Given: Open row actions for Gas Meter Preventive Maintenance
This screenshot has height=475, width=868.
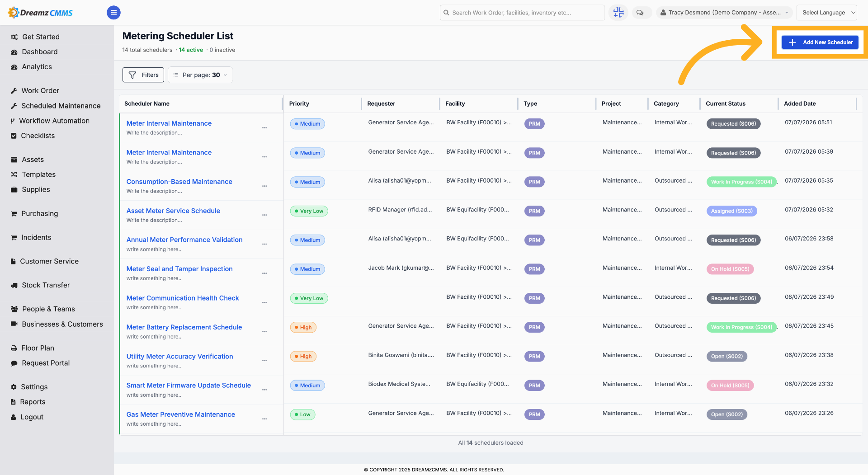Looking at the screenshot, I should 264,419.
